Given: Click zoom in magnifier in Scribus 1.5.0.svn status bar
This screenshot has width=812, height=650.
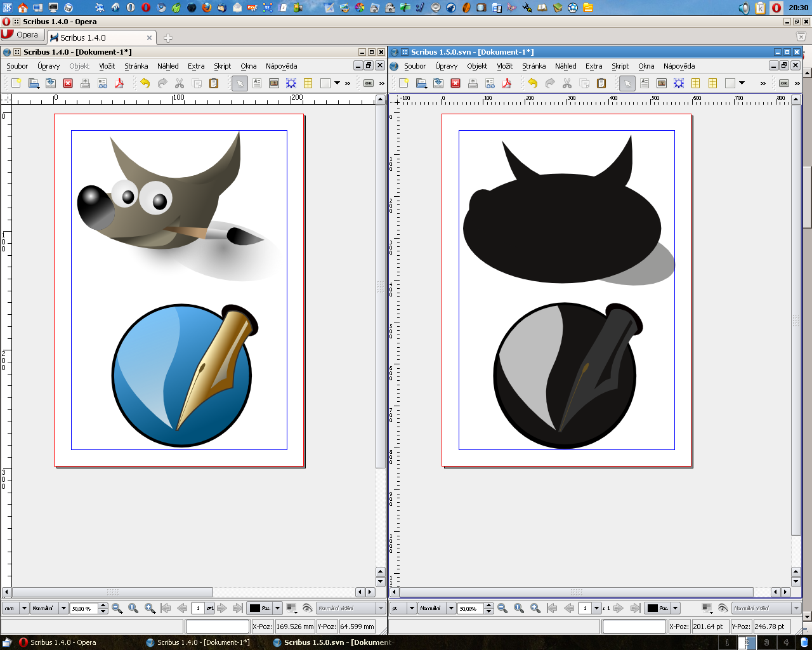Looking at the screenshot, I should (535, 608).
